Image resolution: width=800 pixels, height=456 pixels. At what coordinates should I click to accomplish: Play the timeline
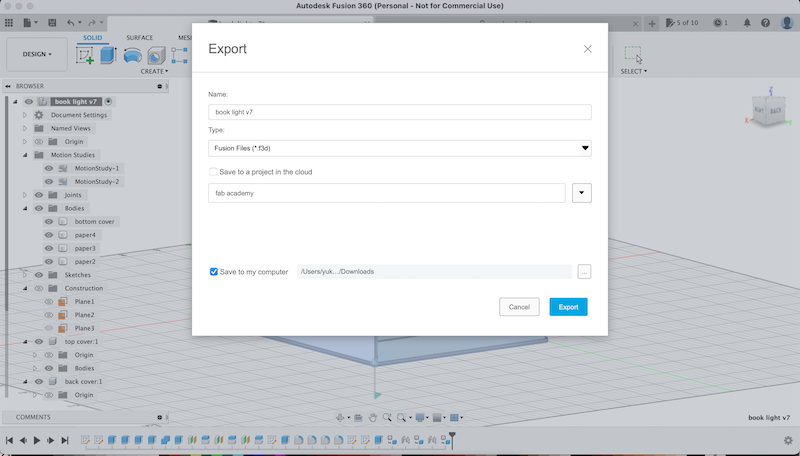click(37, 440)
